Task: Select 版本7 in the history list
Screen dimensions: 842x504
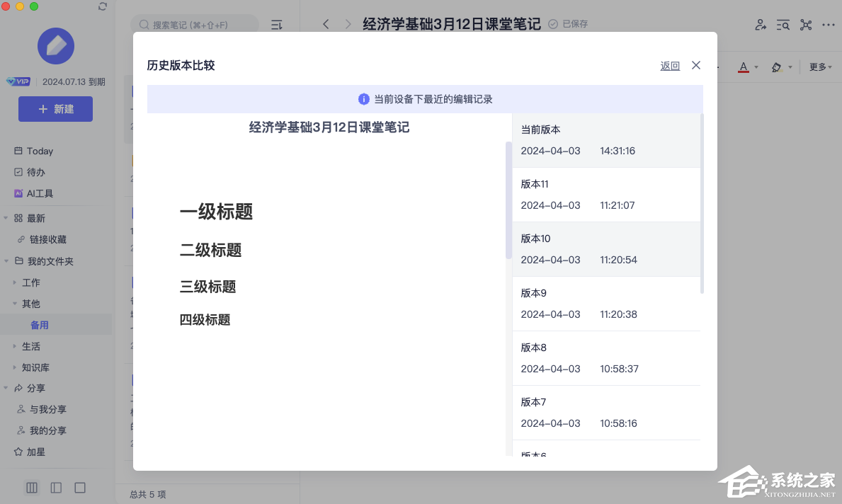Action: 606,413
